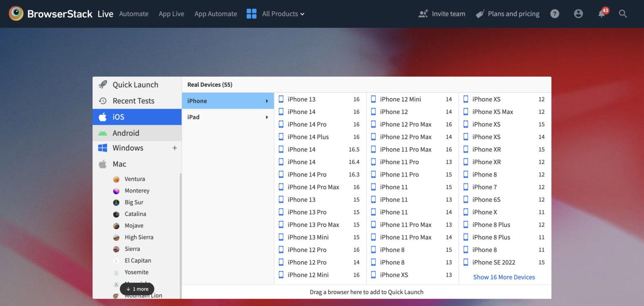Open Plans and pricing
This screenshot has height=306, width=644.
point(513,13)
